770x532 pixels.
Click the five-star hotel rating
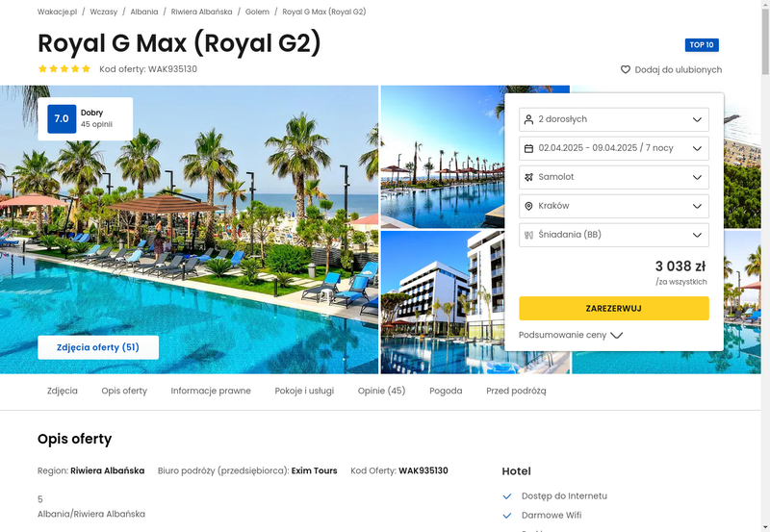tap(64, 68)
